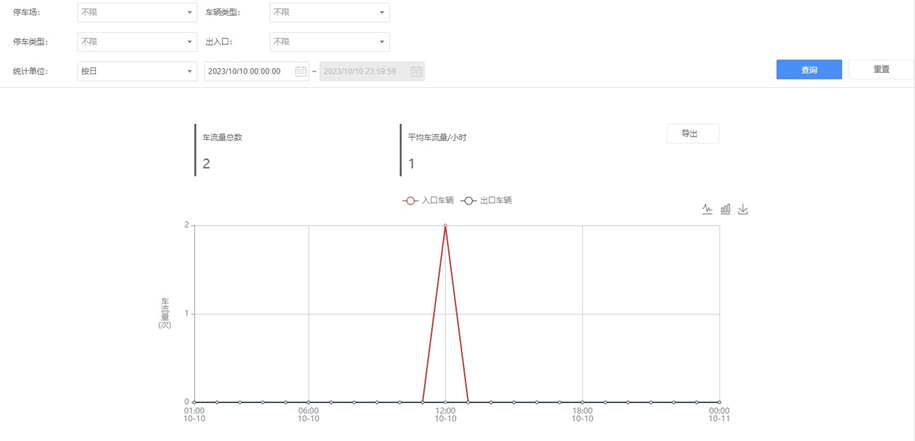Image resolution: width=915 pixels, height=441 pixels.
Task: Click the 重置 button
Action: tap(881, 69)
